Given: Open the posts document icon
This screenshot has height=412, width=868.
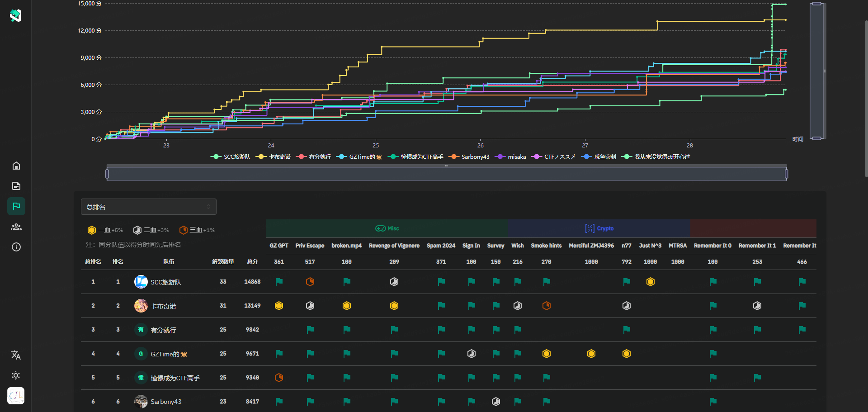Looking at the screenshot, I should 16,186.
